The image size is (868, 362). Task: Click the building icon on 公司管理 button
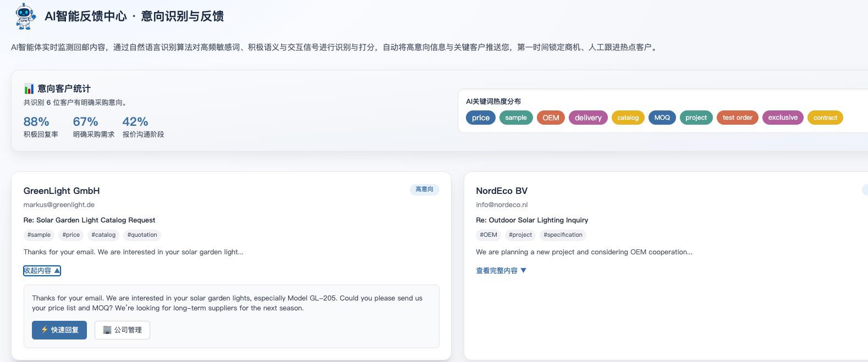click(107, 330)
